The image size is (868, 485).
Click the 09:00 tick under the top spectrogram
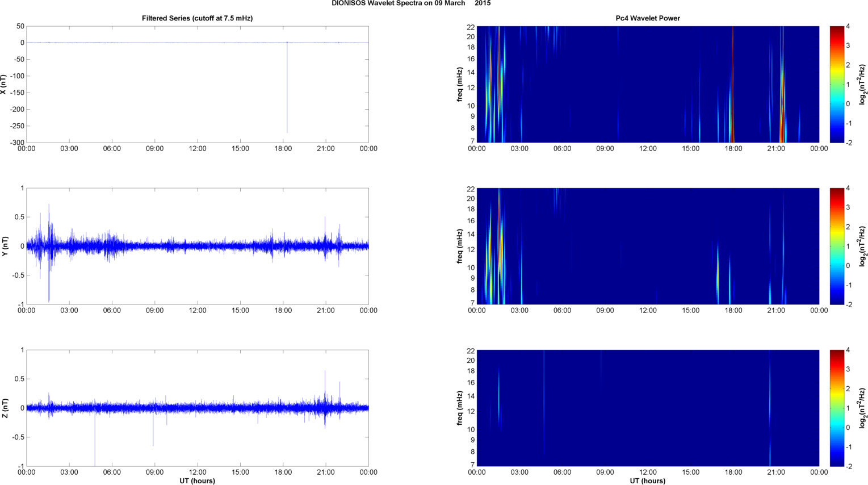pyautogui.click(x=605, y=149)
